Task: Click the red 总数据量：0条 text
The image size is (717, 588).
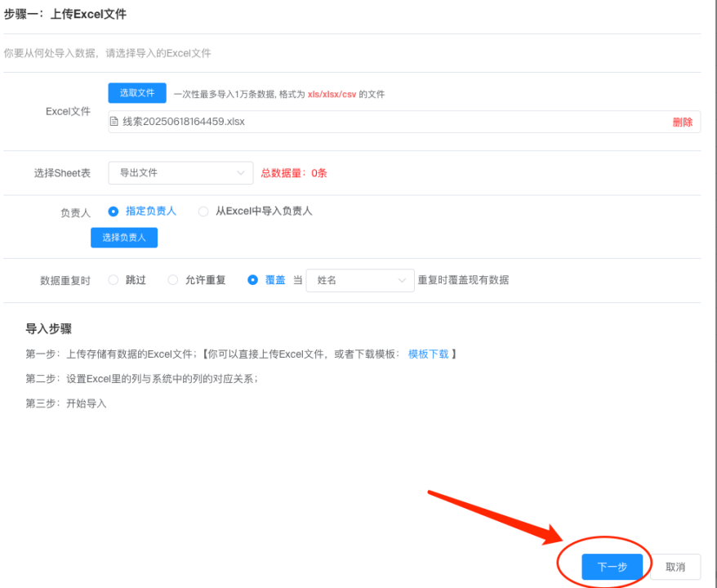Action: [x=293, y=173]
